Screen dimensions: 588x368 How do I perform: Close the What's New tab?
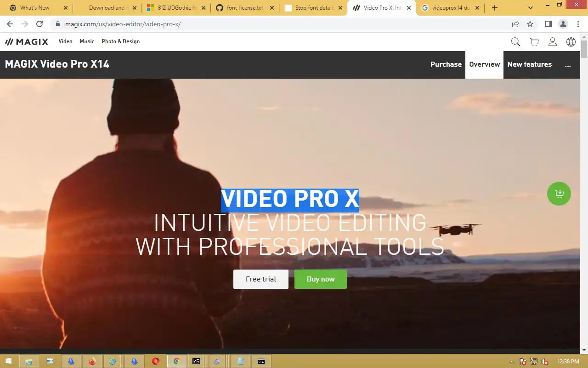(x=65, y=8)
